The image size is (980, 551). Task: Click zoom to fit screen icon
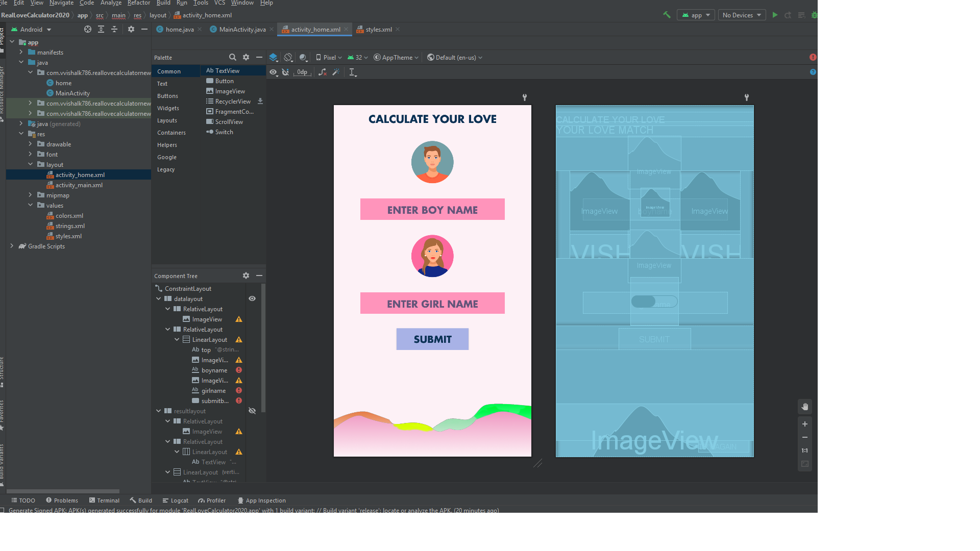(x=805, y=464)
